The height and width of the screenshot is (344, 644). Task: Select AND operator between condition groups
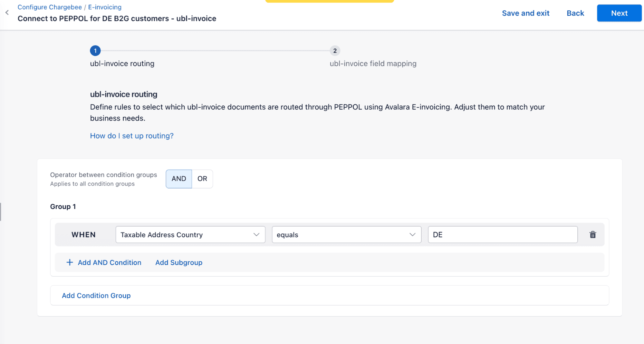(179, 179)
